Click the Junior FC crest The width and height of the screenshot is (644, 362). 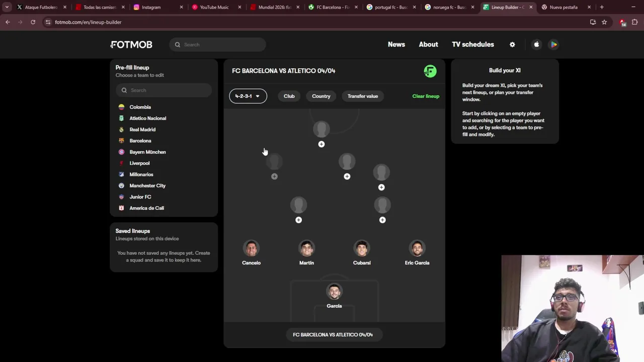click(121, 197)
